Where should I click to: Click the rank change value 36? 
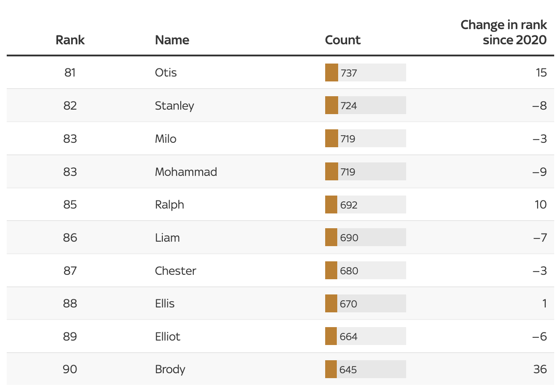(x=540, y=369)
